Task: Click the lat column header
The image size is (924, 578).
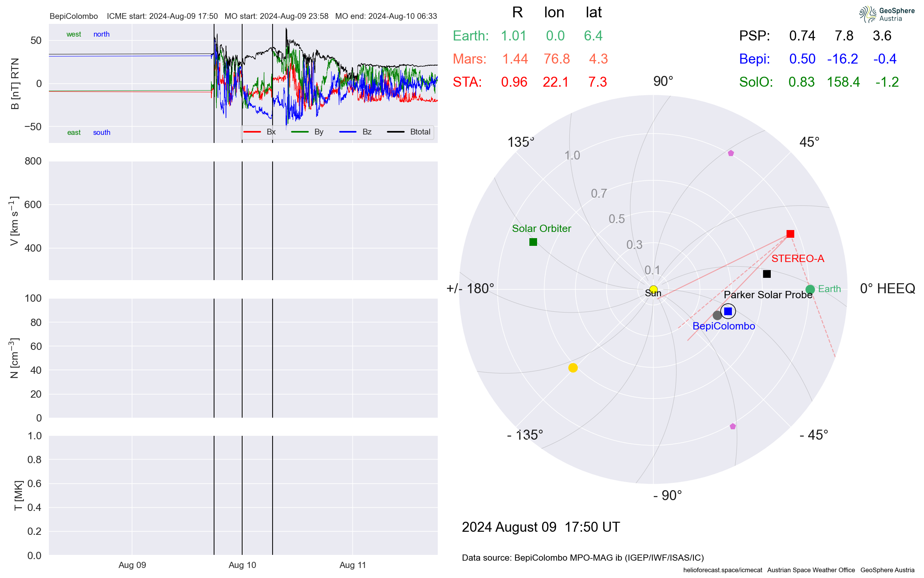Action: click(594, 13)
